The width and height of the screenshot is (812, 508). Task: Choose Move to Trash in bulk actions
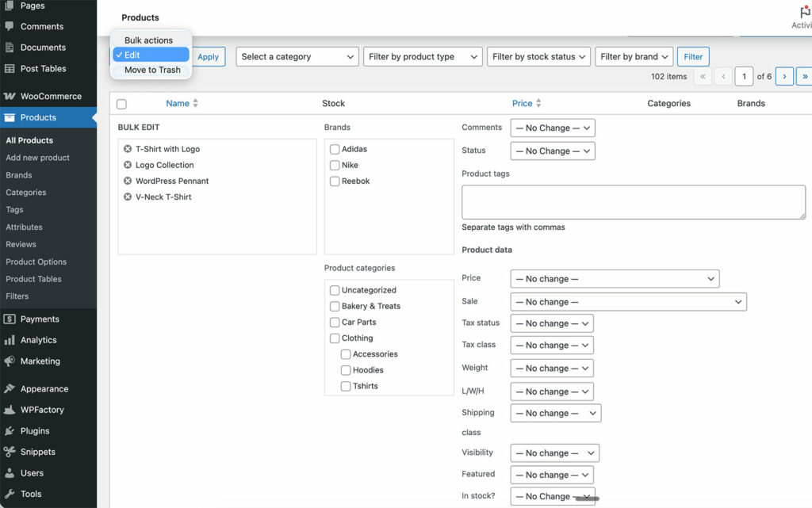pyautogui.click(x=151, y=70)
